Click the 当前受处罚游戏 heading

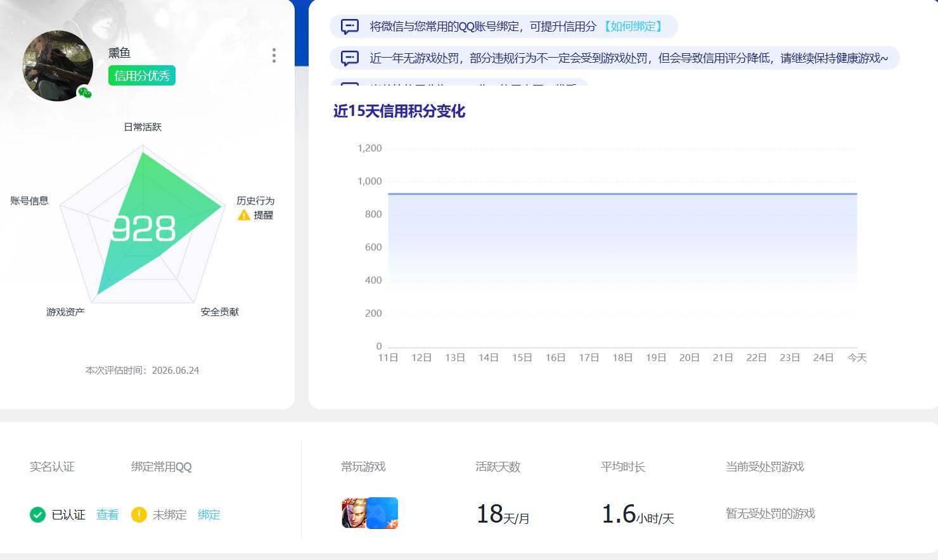click(764, 467)
